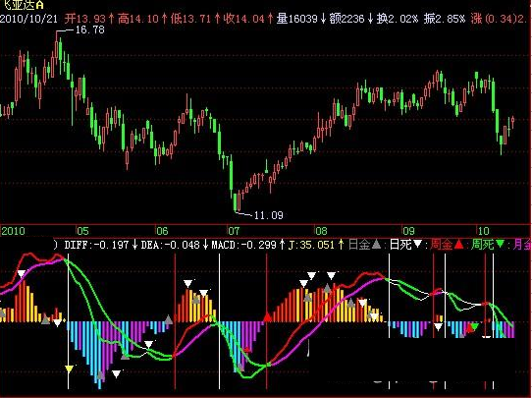The height and width of the screenshot is (398, 532).
Task: Click the 周金 red up-triangle legend icon
Action: point(458,244)
